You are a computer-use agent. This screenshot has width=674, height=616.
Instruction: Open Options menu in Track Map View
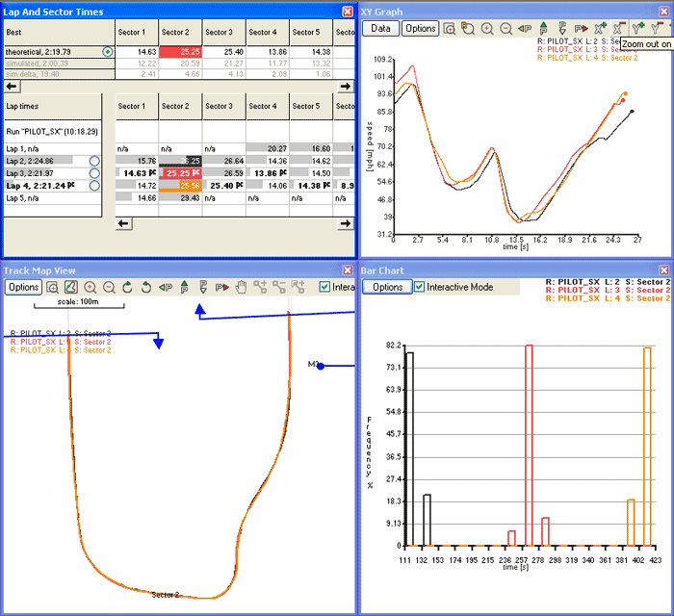click(x=22, y=287)
